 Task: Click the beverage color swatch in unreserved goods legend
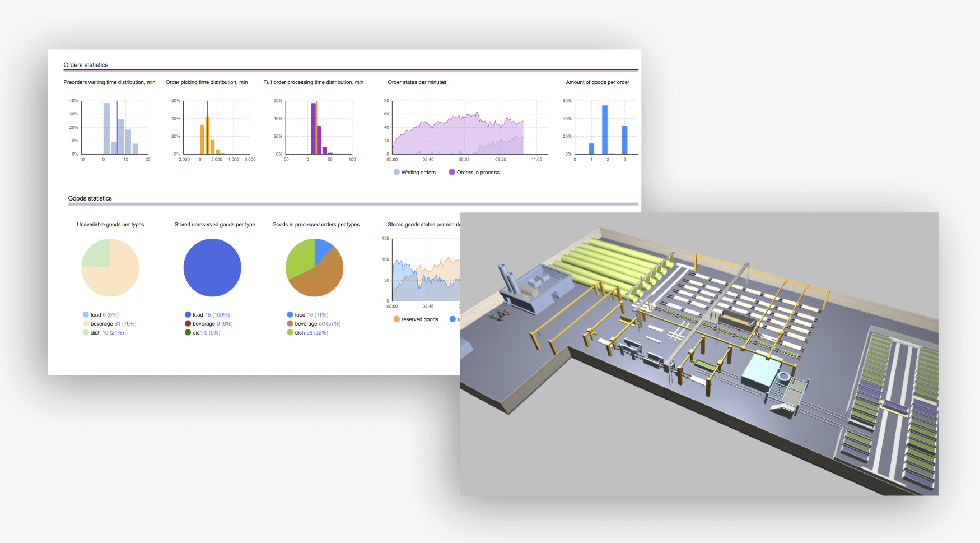click(188, 323)
